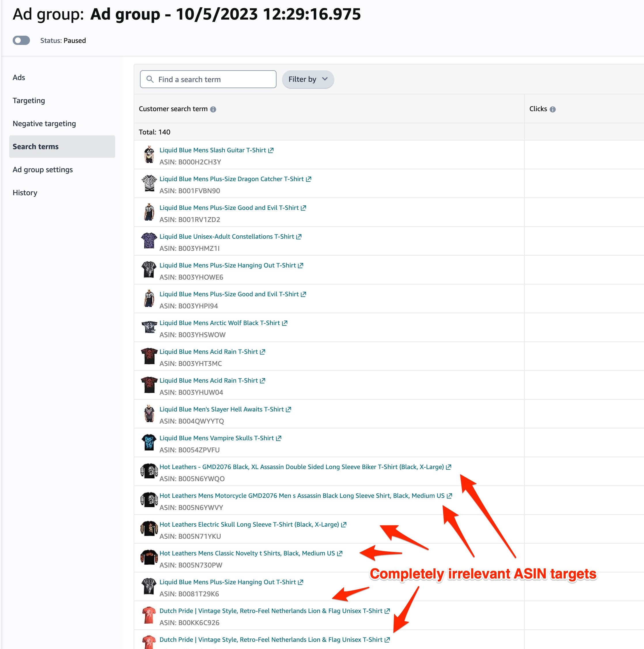Screen dimensions: 644x649
Task: Click external link icon for Slayer Hell Awaits
Action: pyautogui.click(x=288, y=409)
